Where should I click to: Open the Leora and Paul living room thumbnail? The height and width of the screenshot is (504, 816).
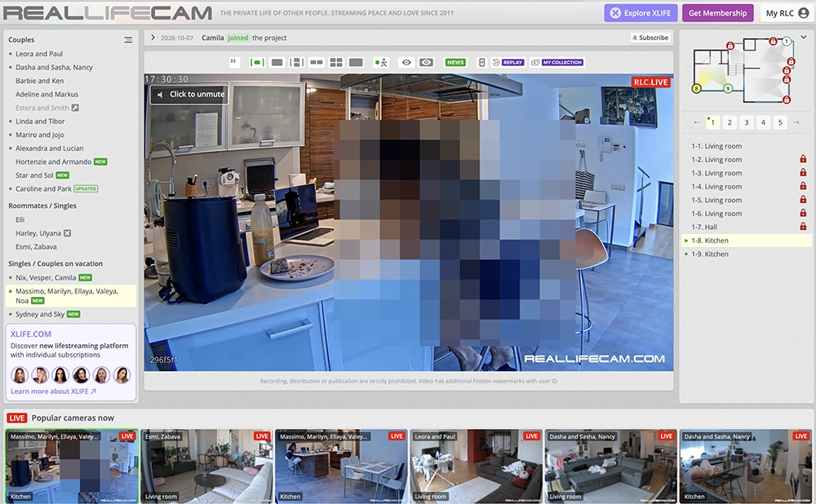tap(476, 466)
